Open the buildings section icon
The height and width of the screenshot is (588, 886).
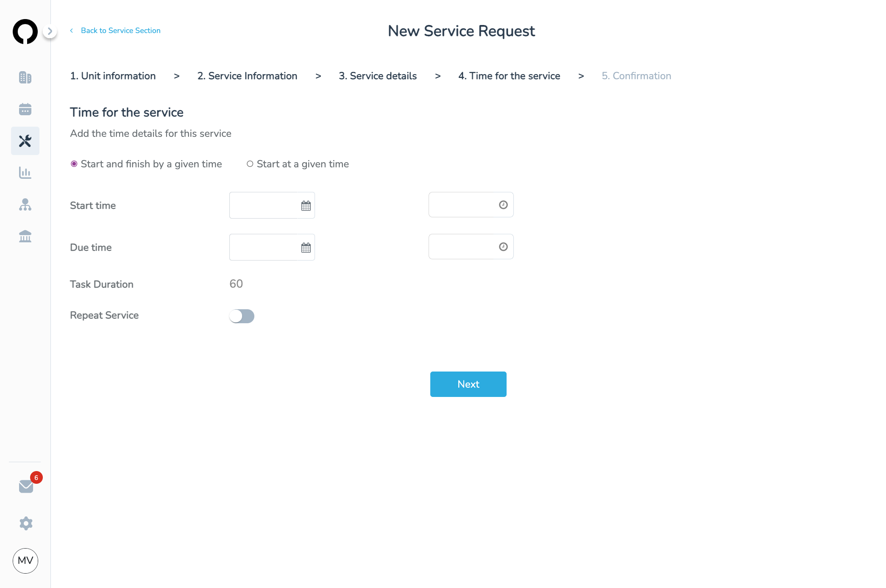pos(25,78)
